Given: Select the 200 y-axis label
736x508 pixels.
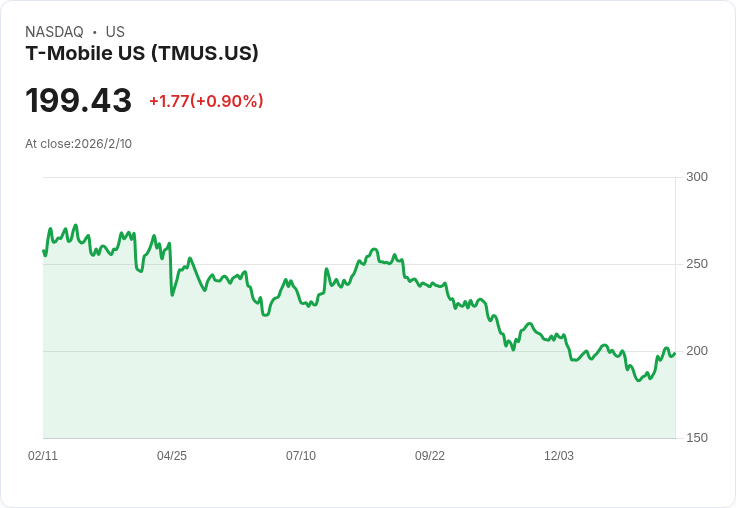Looking at the screenshot, I should [x=697, y=351].
